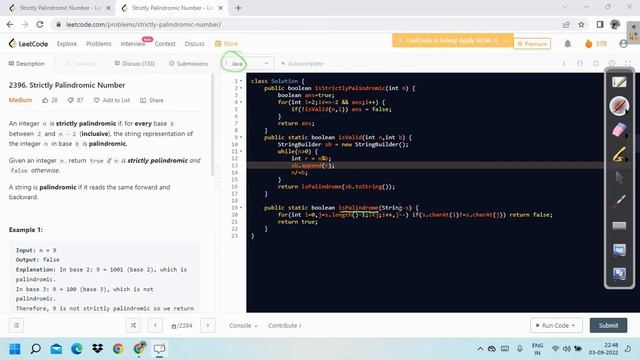Share this page from address bar
Image resolution: width=640 pixels, height=360 pixels.
(566, 25)
